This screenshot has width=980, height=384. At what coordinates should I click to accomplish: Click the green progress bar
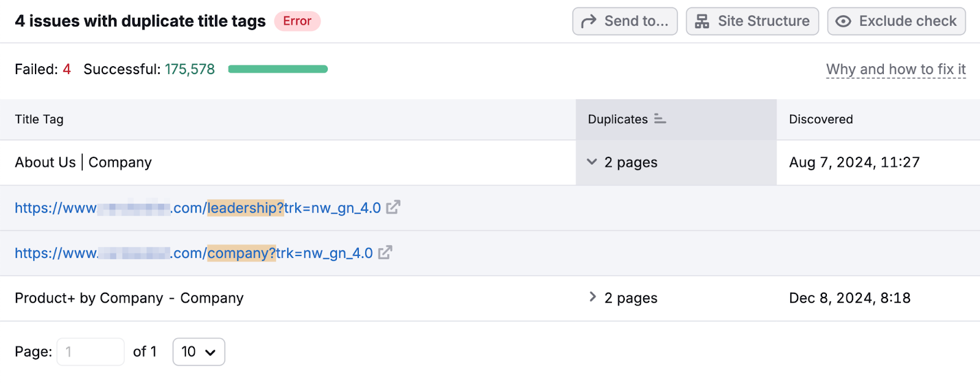277,69
